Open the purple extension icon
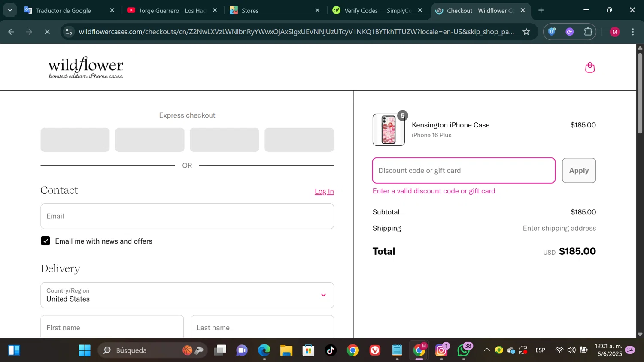The image size is (644, 362). [570, 32]
